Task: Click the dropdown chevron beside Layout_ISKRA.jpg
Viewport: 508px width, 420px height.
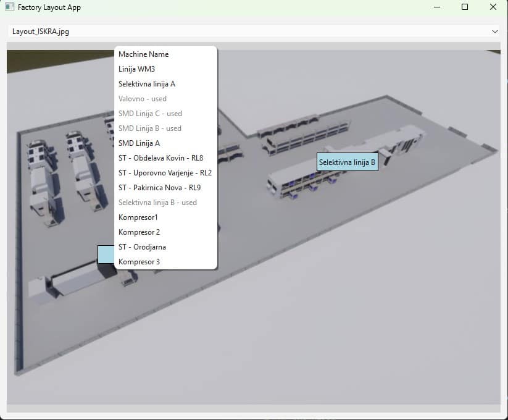Action: pos(495,30)
